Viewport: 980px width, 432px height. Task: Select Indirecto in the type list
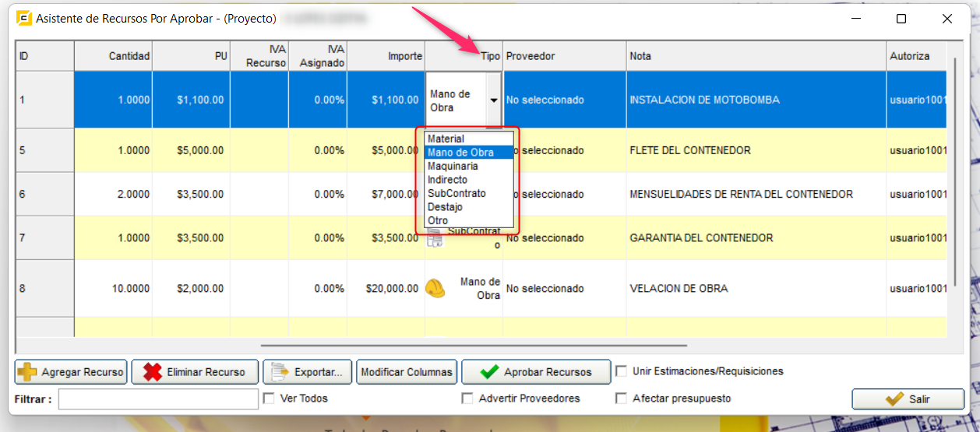447,180
